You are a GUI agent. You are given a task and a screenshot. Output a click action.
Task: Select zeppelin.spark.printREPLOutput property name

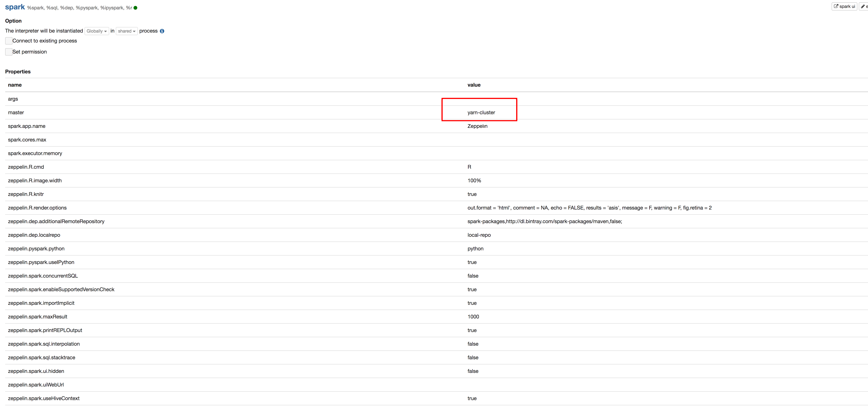click(x=45, y=330)
